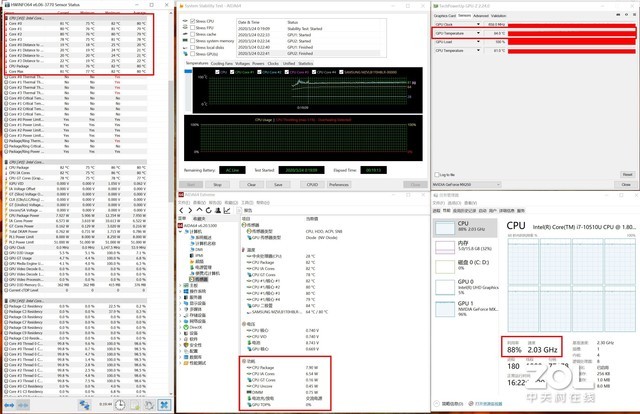This screenshot has width=640, height=414.
Task: Click Stop button in stability test
Action: (218, 185)
